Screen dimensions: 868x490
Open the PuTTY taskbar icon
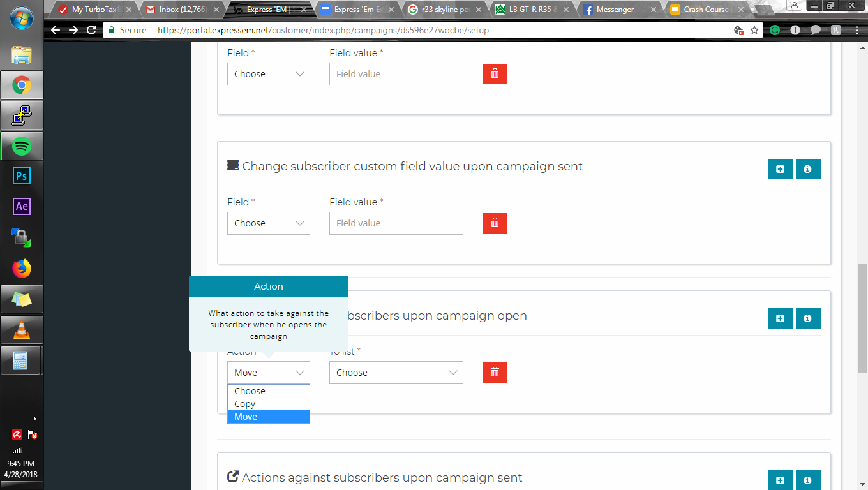[22, 115]
